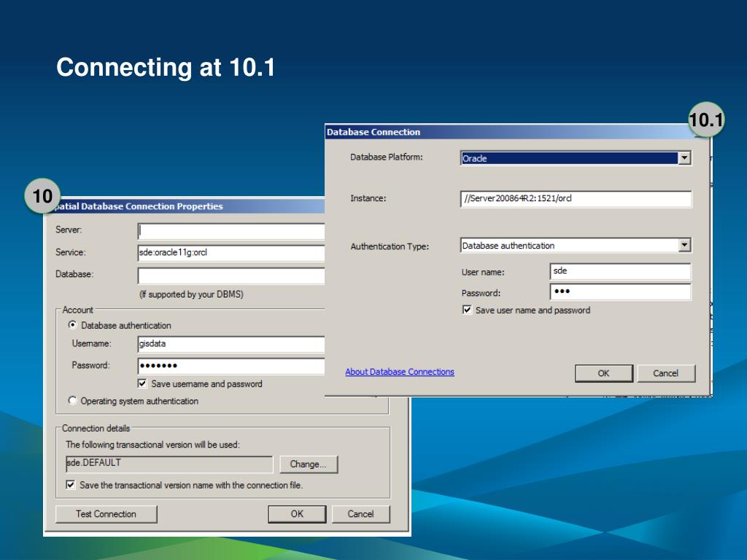Click the Server field in Spatial Database Connection Properties

coord(231,231)
